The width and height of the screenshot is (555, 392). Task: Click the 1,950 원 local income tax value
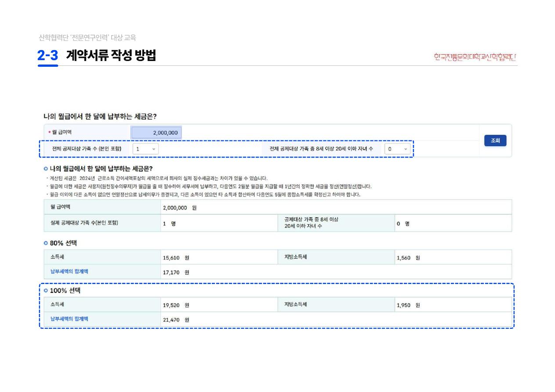click(408, 305)
